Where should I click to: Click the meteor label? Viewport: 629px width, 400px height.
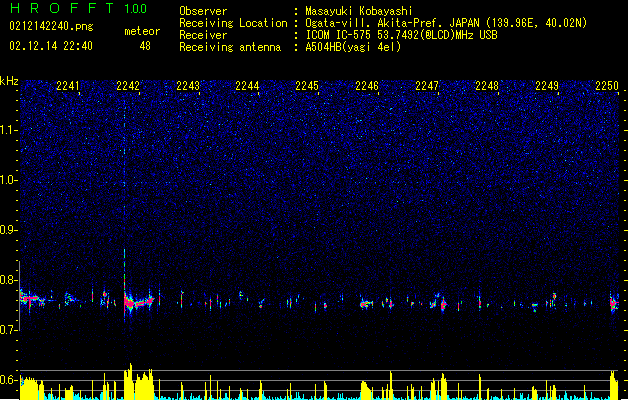142,31
